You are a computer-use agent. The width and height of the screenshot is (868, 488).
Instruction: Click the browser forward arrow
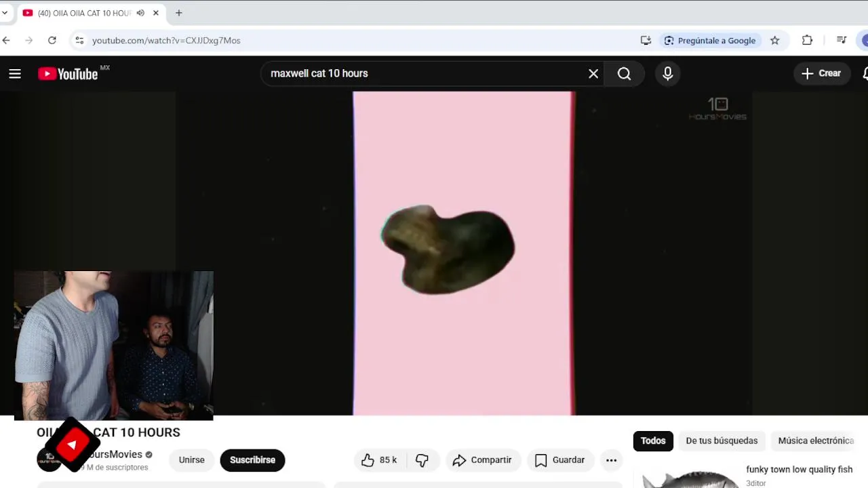coord(29,41)
